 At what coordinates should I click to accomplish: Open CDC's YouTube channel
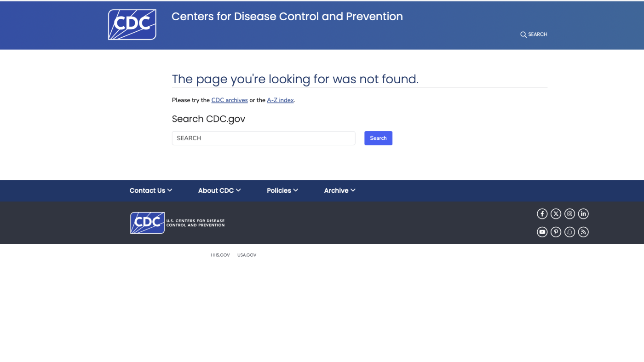click(x=542, y=231)
